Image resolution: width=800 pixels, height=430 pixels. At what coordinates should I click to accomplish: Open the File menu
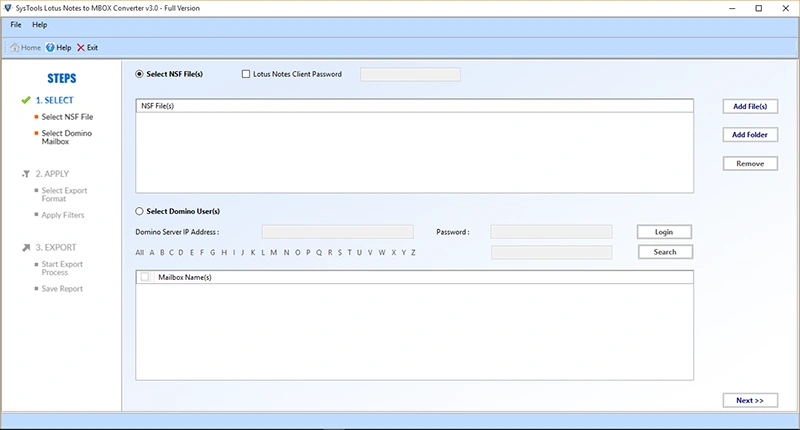click(x=16, y=24)
